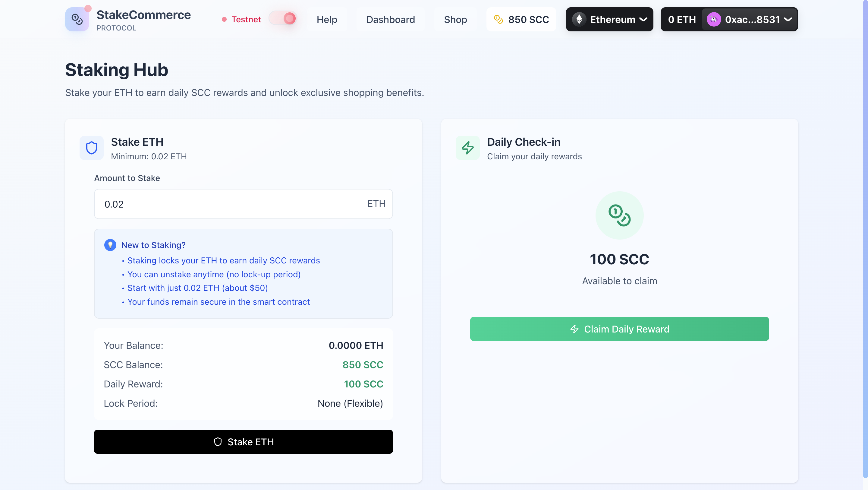The height and width of the screenshot is (490, 868).
Task: Click the large green coins reward icon
Action: (619, 215)
